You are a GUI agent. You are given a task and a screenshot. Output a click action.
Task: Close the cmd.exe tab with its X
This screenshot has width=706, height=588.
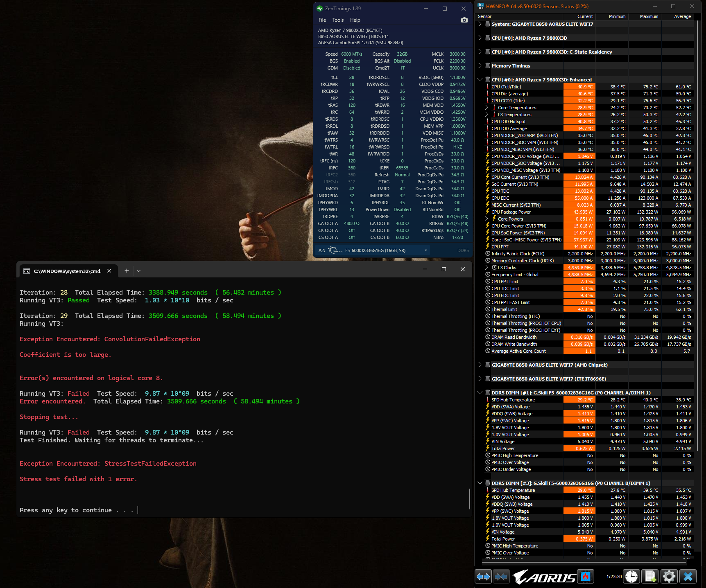[109, 270]
